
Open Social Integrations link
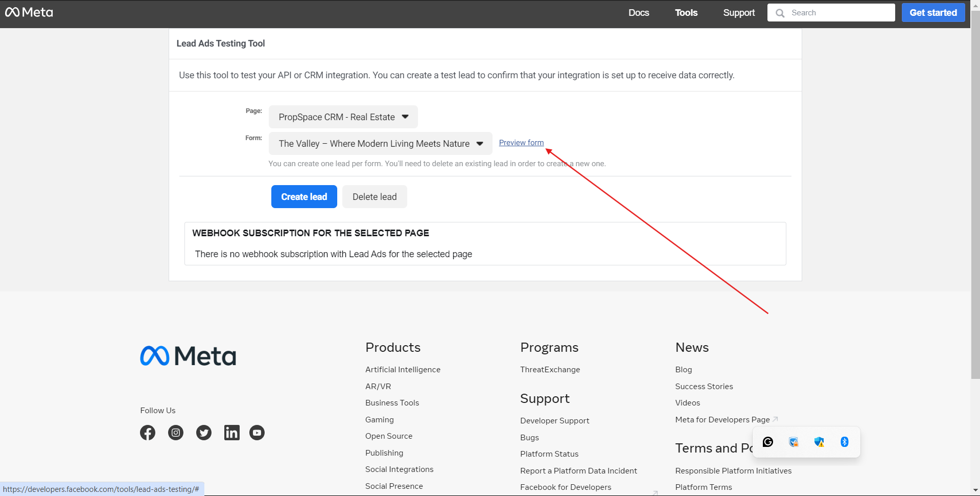(399, 469)
